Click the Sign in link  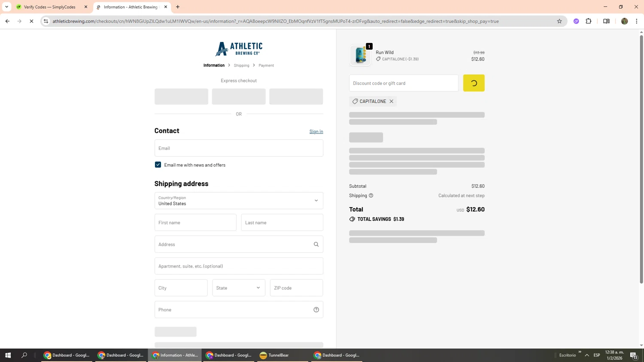pyautogui.click(x=316, y=132)
